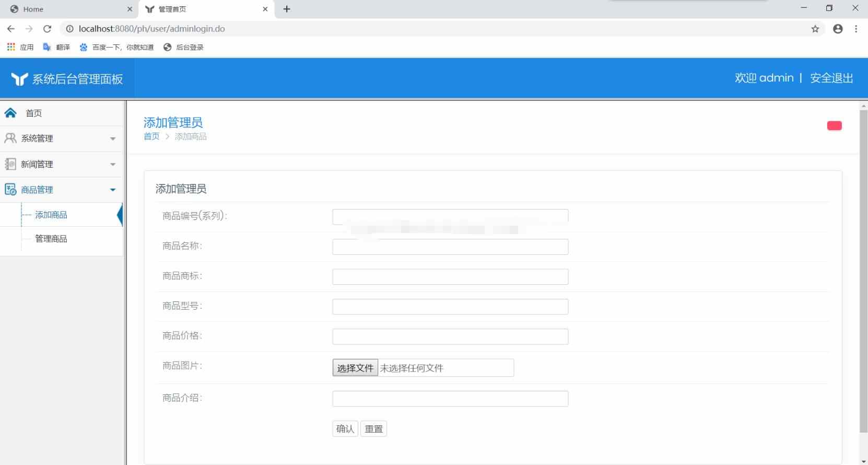Open the 后台登录 bookmark
868x465 pixels.
tap(183, 47)
